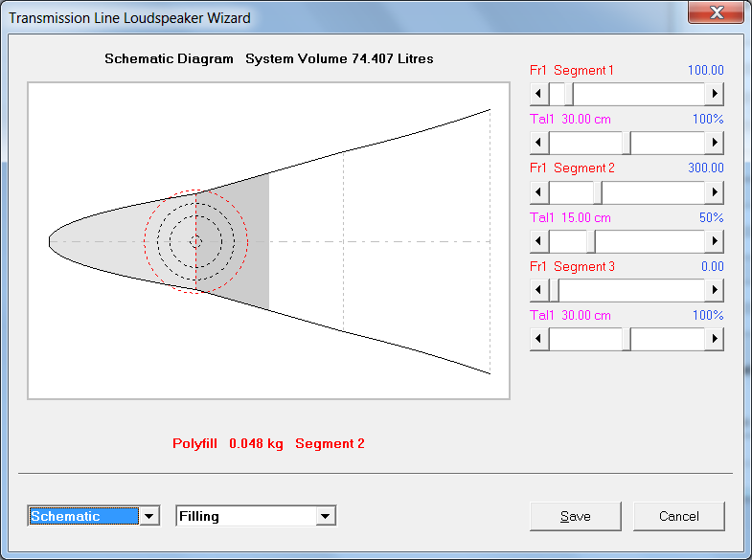Image resolution: width=752 pixels, height=560 pixels.
Task: Click left arrow of Tal1 30.00 cm slider under Segment 1
Action: pyautogui.click(x=539, y=143)
